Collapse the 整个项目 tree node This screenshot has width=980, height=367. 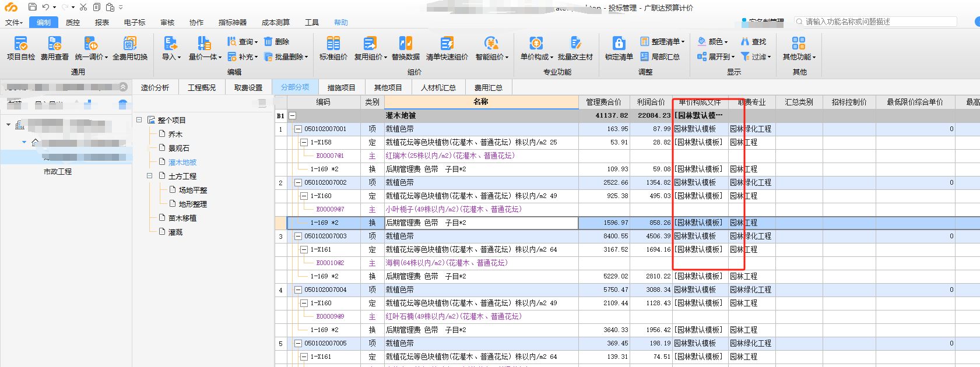(139, 120)
